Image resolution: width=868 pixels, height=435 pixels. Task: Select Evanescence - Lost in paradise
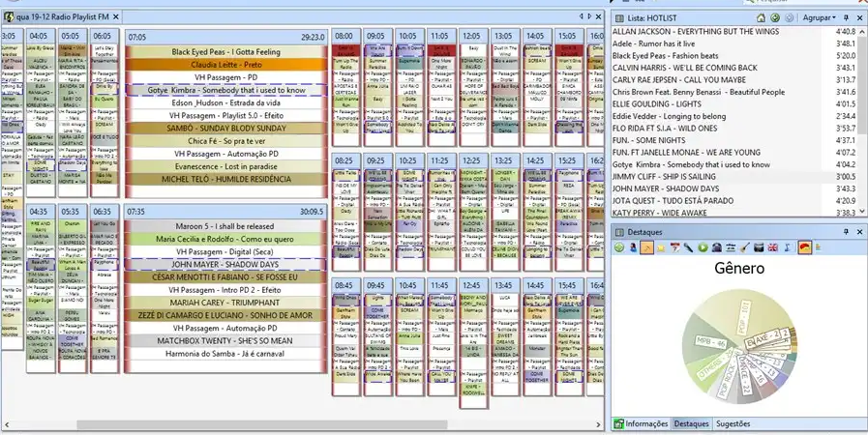coord(225,166)
